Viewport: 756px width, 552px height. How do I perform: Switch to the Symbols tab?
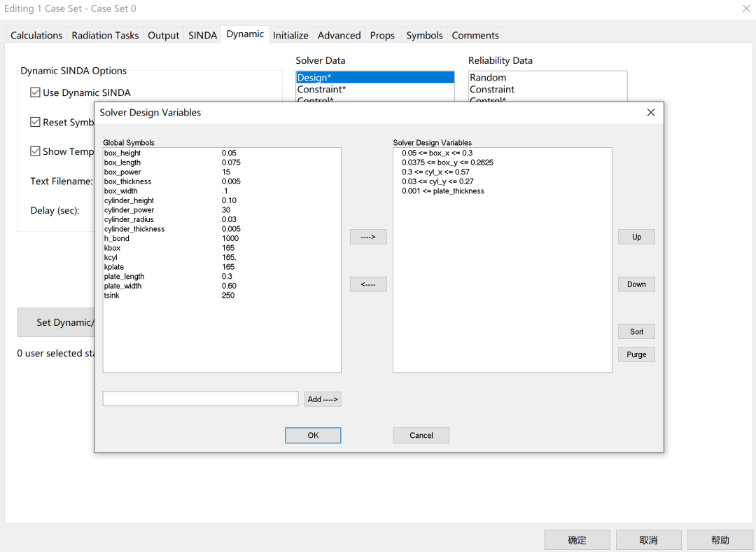pos(424,35)
